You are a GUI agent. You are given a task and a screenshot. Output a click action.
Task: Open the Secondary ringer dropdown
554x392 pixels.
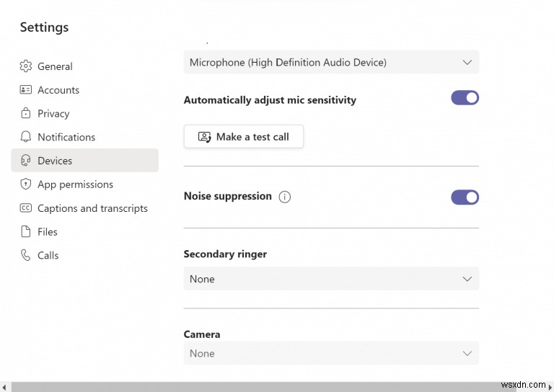(x=331, y=279)
